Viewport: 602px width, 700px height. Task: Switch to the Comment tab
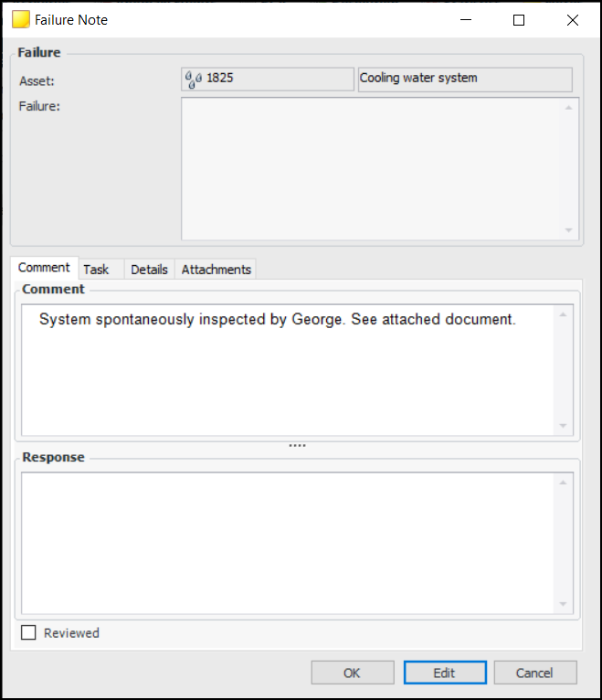44,268
